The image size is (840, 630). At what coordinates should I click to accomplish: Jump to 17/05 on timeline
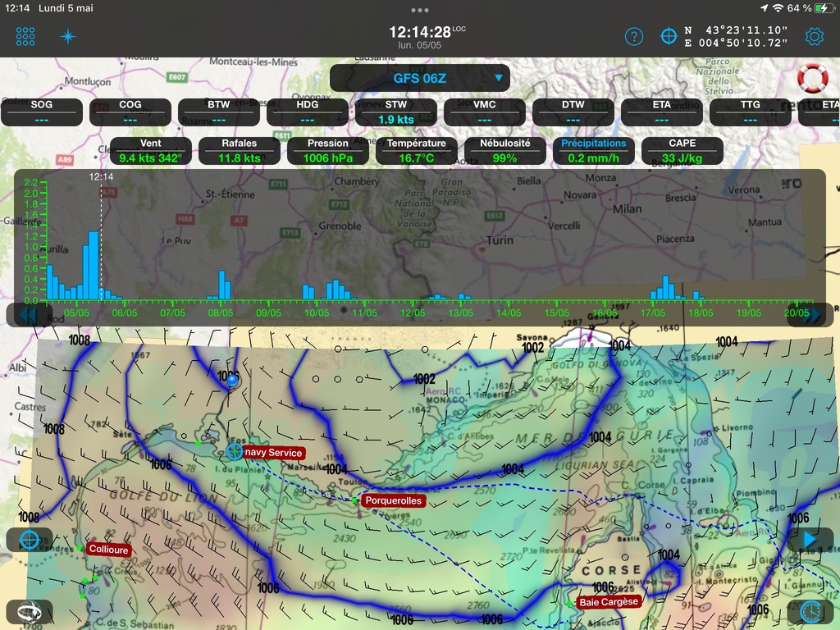click(652, 313)
